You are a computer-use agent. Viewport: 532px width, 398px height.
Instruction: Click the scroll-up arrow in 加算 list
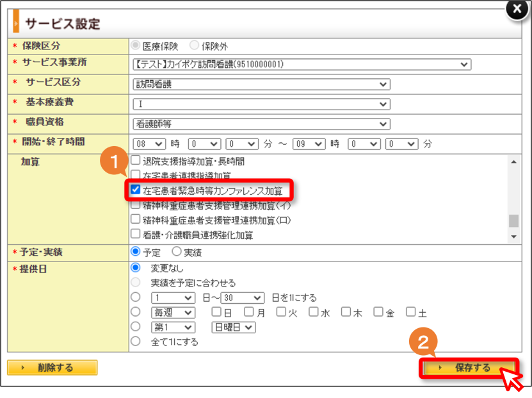coord(513,162)
